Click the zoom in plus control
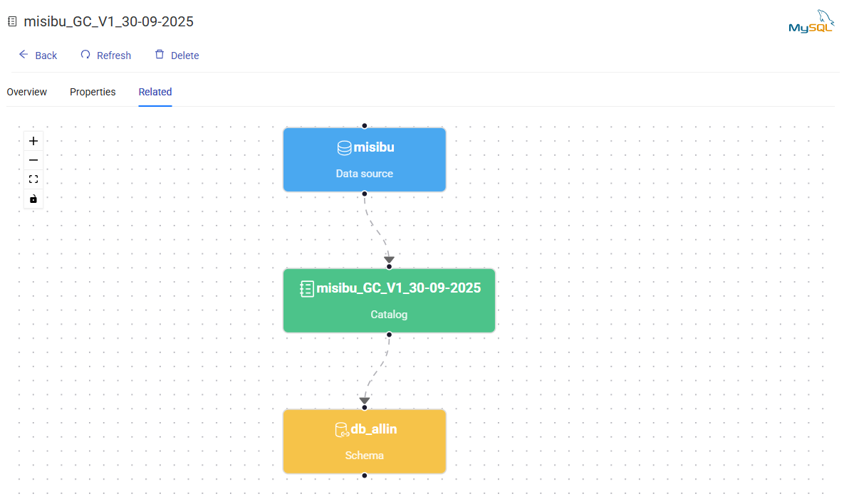The height and width of the screenshot is (504, 854). click(33, 141)
